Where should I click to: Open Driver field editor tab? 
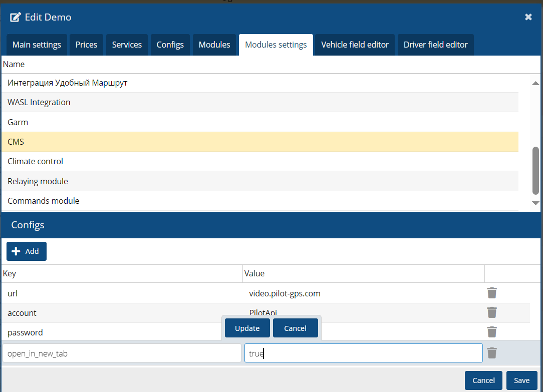coord(435,45)
